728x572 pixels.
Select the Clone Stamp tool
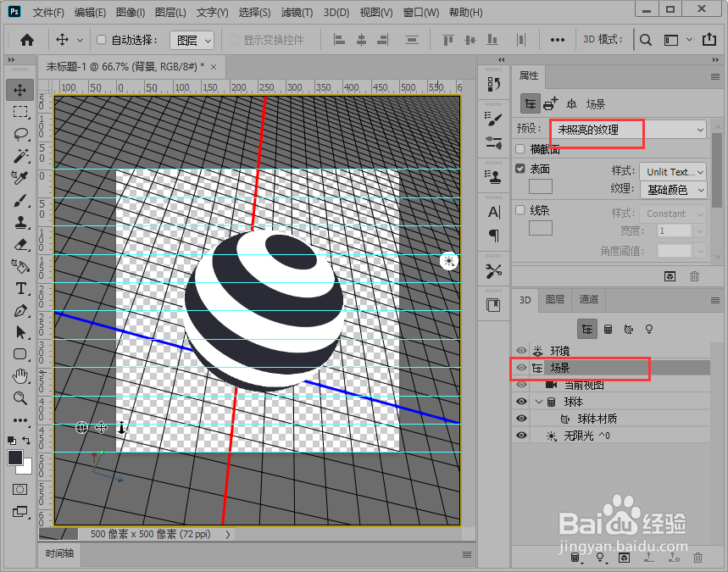point(20,222)
